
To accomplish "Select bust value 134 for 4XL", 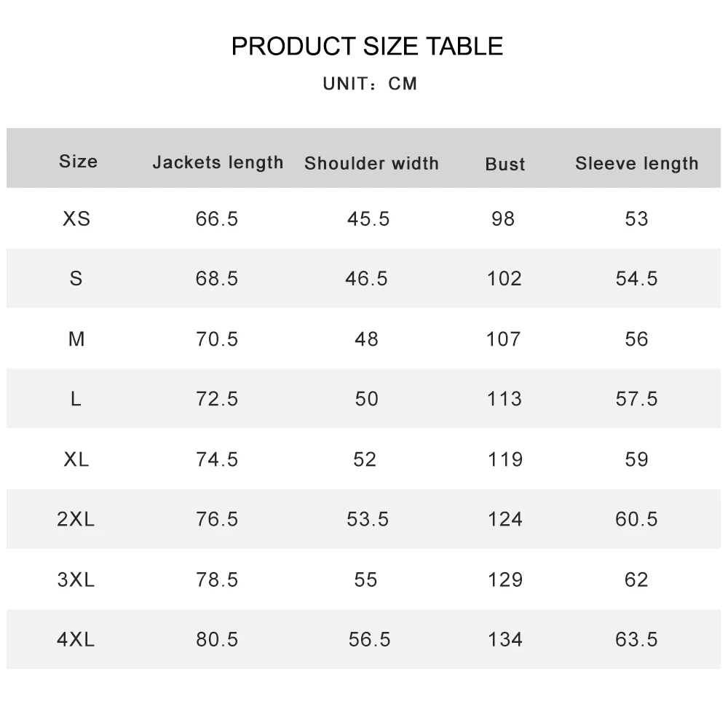I will pyautogui.click(x=505, y=639).
